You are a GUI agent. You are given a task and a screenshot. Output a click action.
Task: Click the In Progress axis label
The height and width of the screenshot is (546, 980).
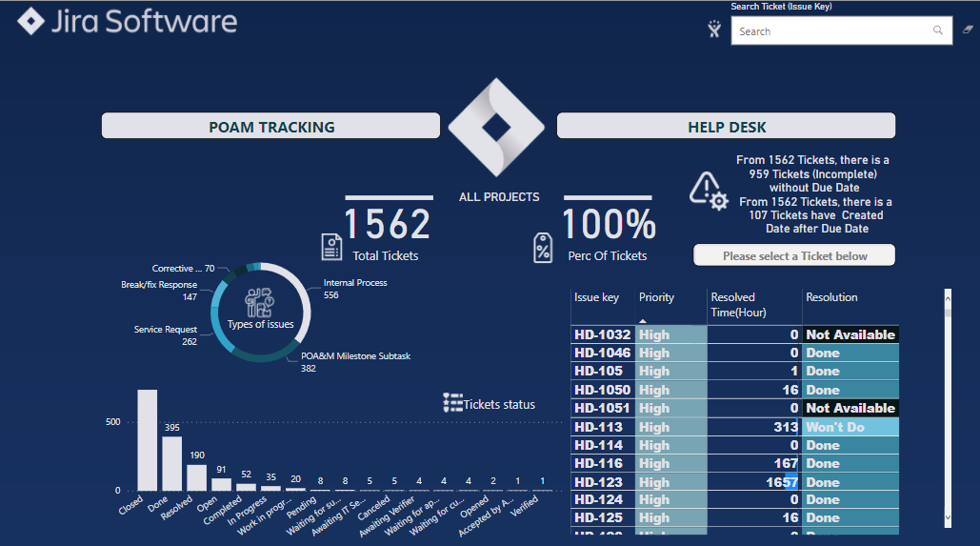(247, 511)
